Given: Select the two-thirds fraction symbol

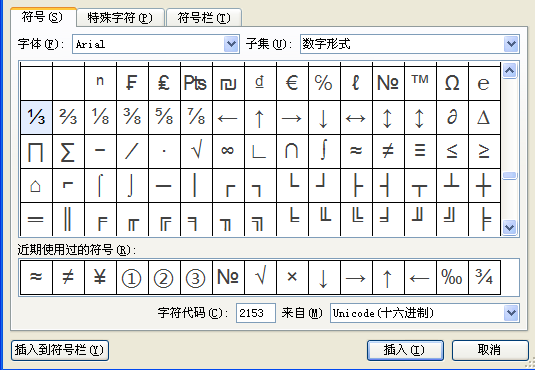Looking at the screenshot, I should pos(68,117).
